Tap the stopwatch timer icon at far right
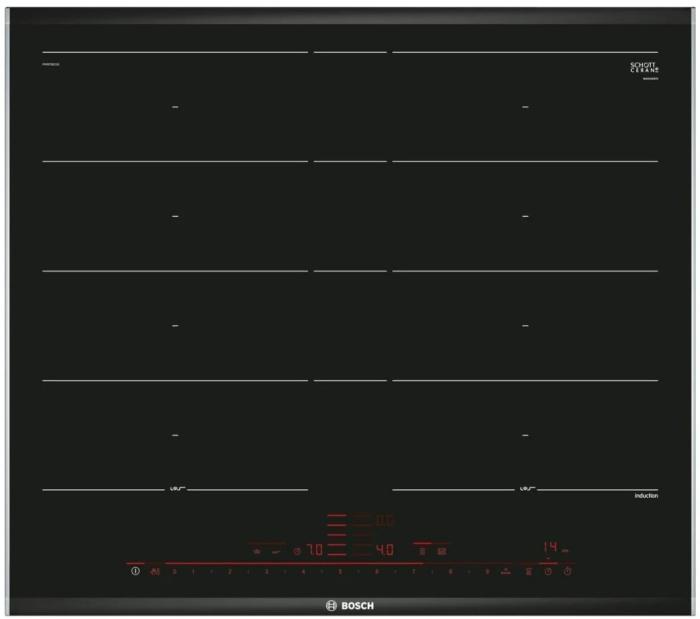Viewport: 700px width, 619px height. coord(567,571)
